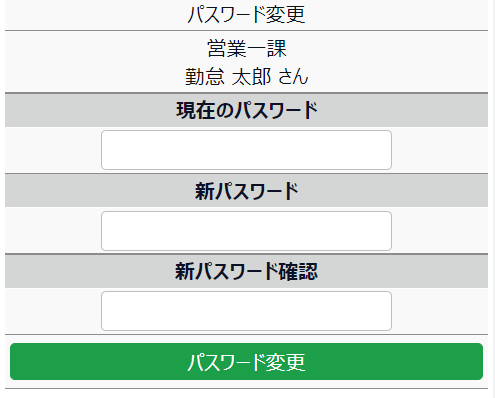Viewport: 495px width, 398px height.
Task: Place cursor in new password box
Action: 246,231
